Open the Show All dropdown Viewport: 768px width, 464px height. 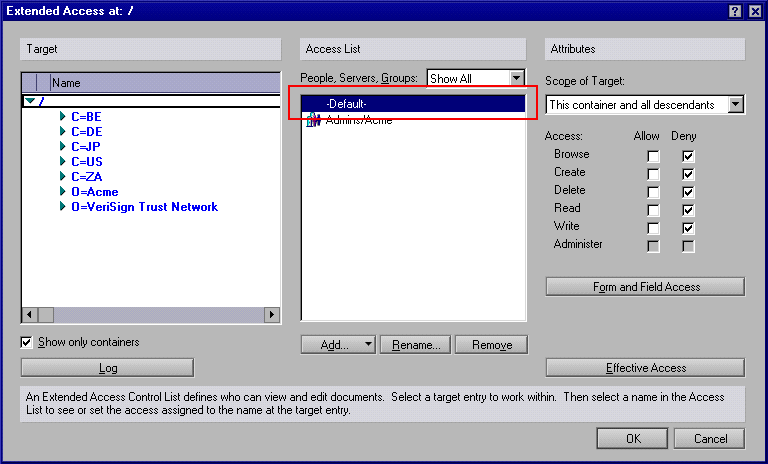pyautogui.click(x=516, y=78)
